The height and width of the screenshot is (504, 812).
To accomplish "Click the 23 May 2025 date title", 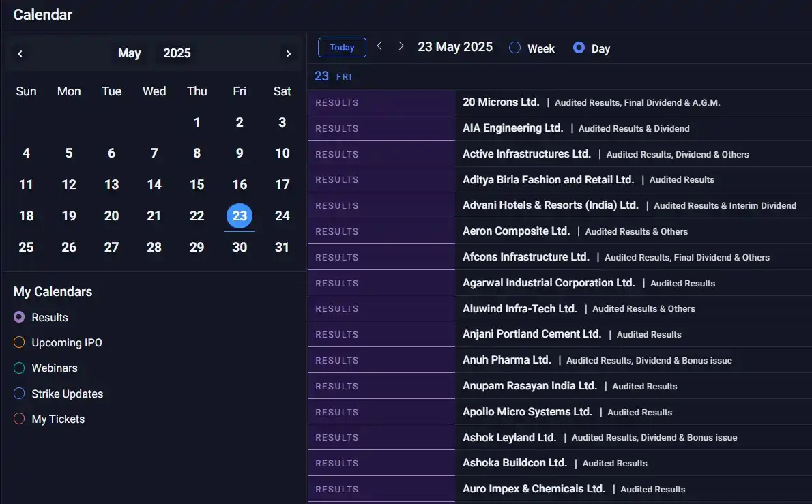I will pos(455,47).
